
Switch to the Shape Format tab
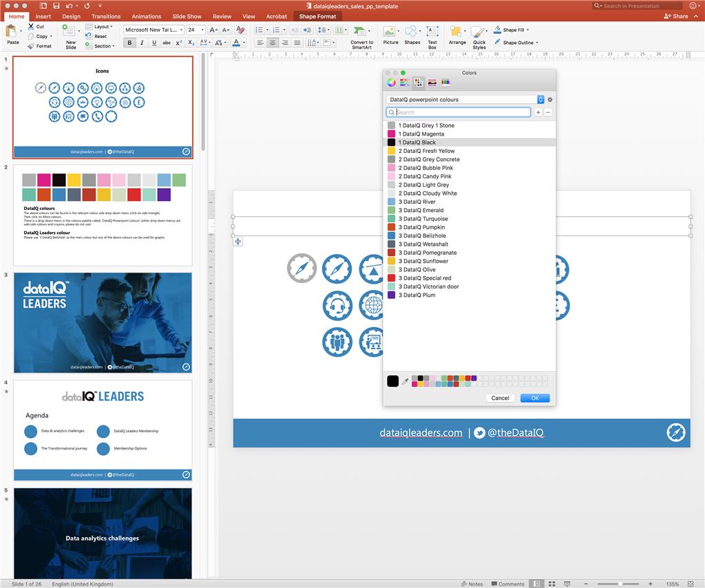(x=317, y=17)
